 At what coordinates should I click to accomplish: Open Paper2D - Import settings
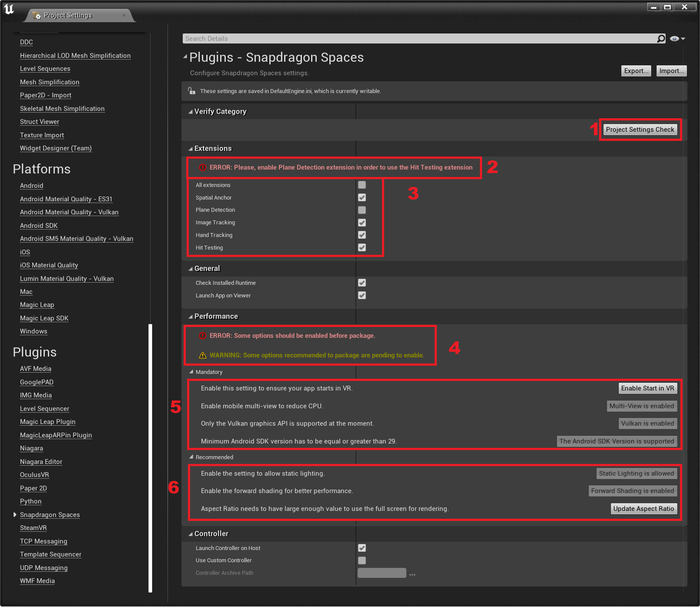(x=46, y=95)
